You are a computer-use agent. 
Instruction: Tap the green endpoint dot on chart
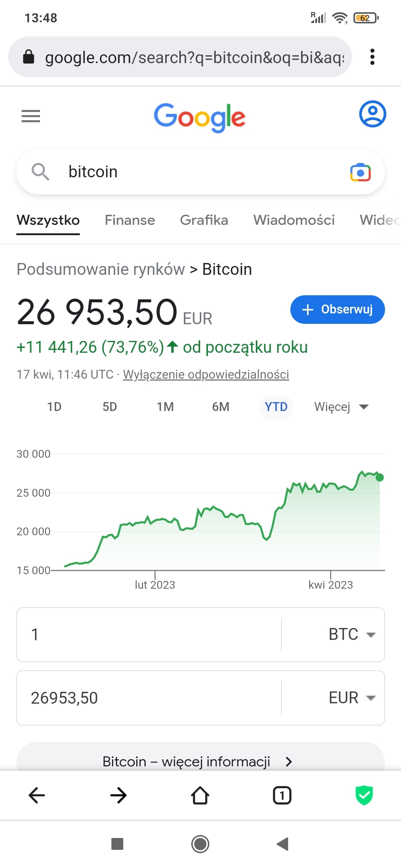379,477
